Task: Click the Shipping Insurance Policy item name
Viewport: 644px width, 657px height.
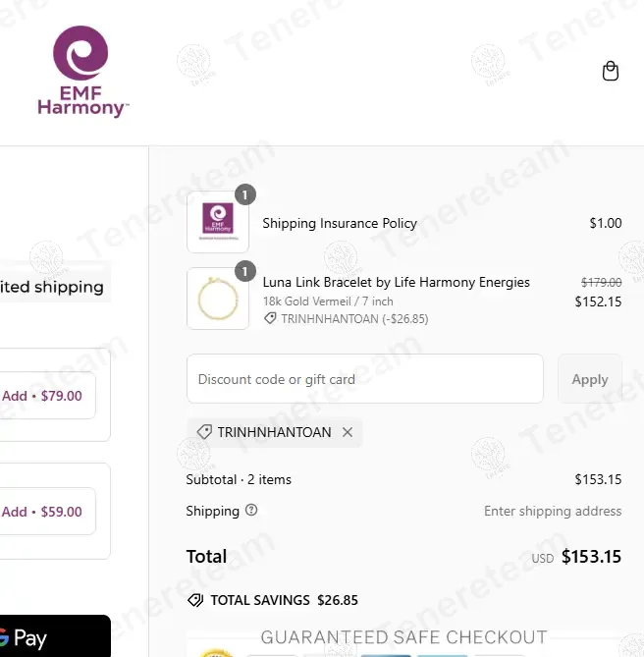Action: pos(340,223)
